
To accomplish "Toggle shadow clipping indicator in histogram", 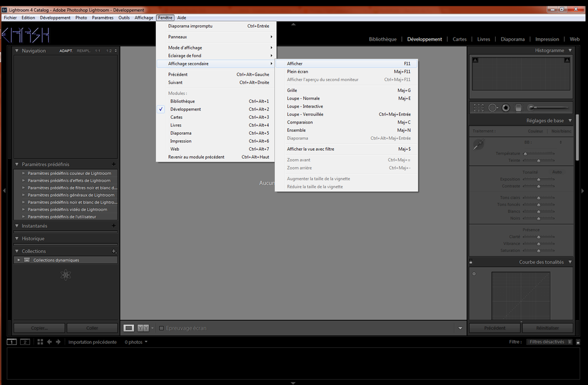I will (475, 60).
